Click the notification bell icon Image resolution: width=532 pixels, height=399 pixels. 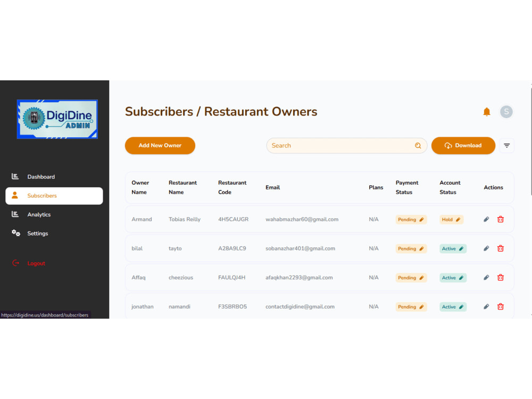coord(487,112)
